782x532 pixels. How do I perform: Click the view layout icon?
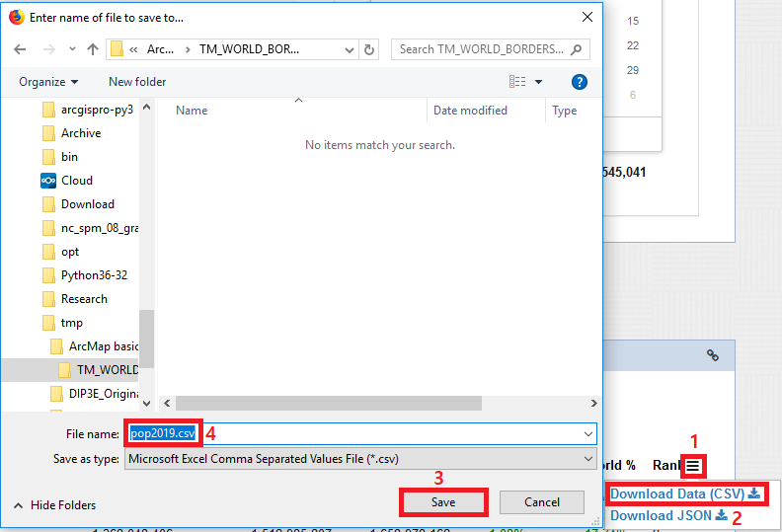point(517,82)
